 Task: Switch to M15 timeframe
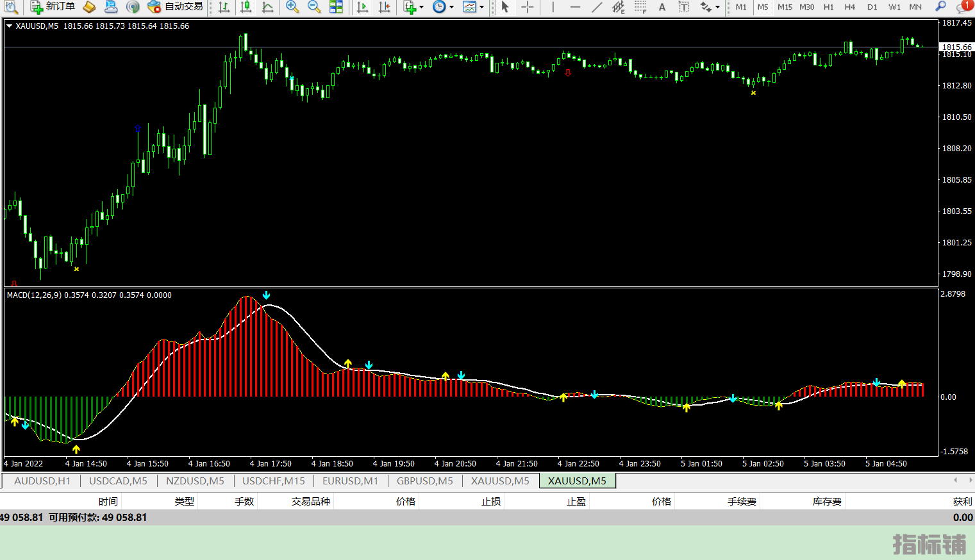(x=785, y=7)
